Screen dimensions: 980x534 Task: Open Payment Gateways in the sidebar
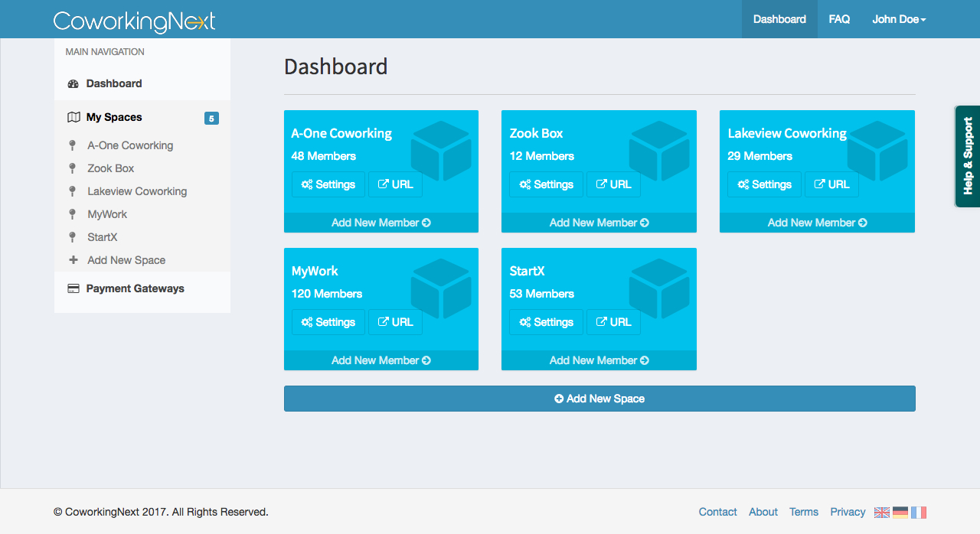142,288
